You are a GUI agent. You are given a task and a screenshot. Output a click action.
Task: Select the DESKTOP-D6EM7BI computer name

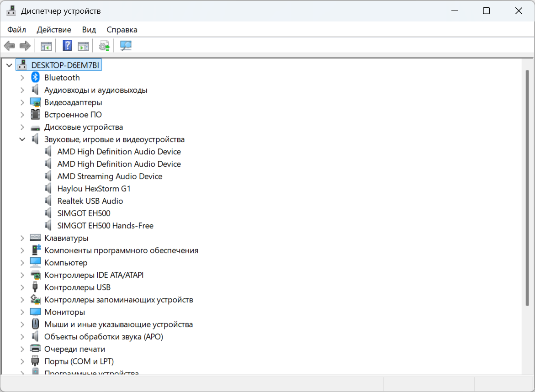coord(65,65)
